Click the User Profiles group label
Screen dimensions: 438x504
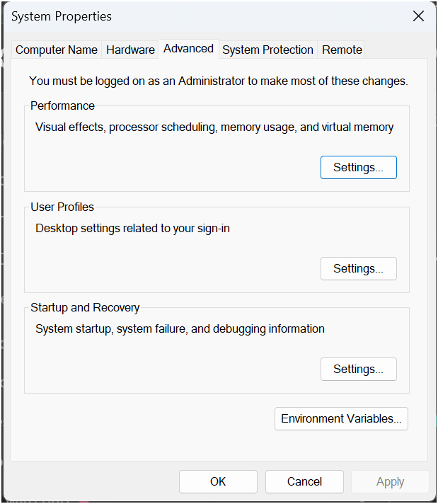coord(62,207)
